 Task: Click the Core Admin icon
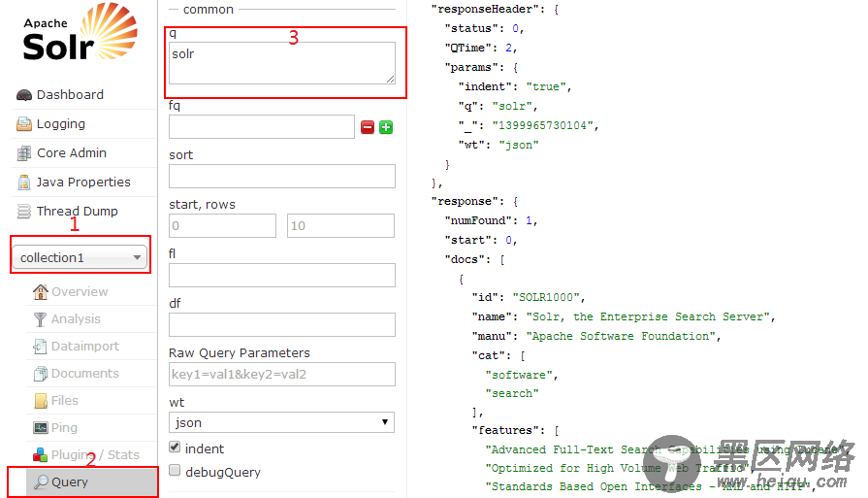[x=24, y=153]
